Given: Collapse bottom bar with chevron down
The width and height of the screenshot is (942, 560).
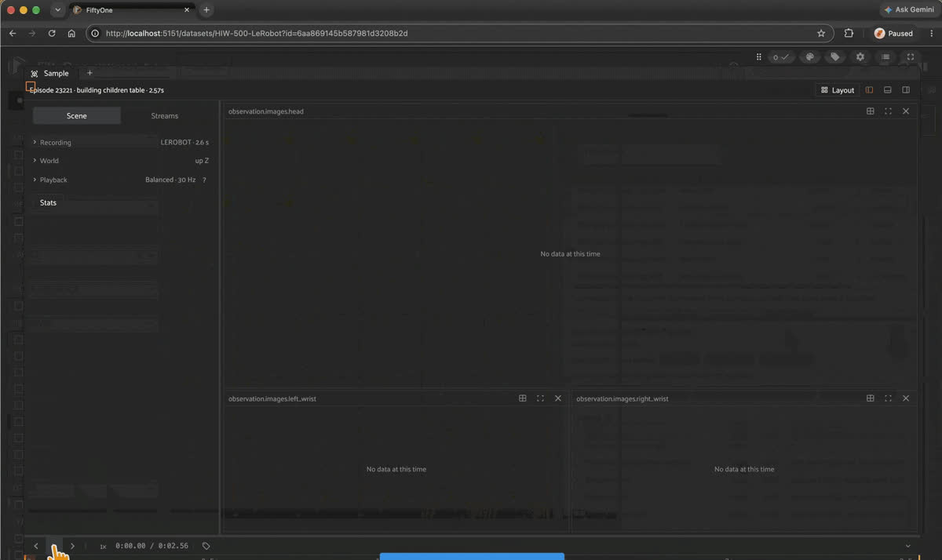Looking at the screenshot, I should (x=908, y=546).
